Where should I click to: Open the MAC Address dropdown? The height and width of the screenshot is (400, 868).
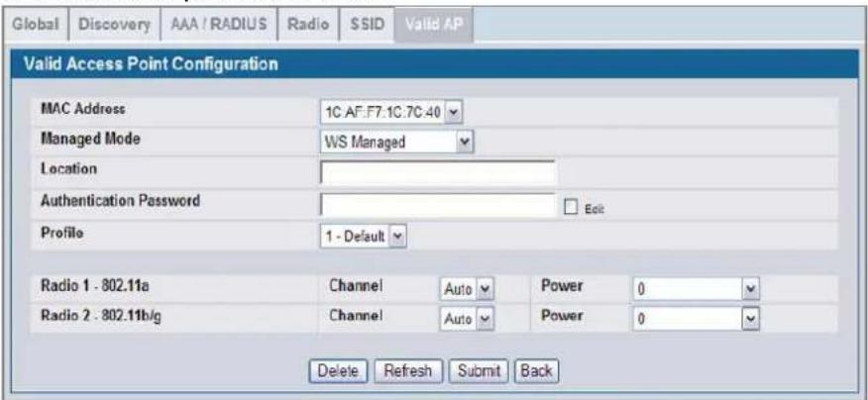[391, 114]
